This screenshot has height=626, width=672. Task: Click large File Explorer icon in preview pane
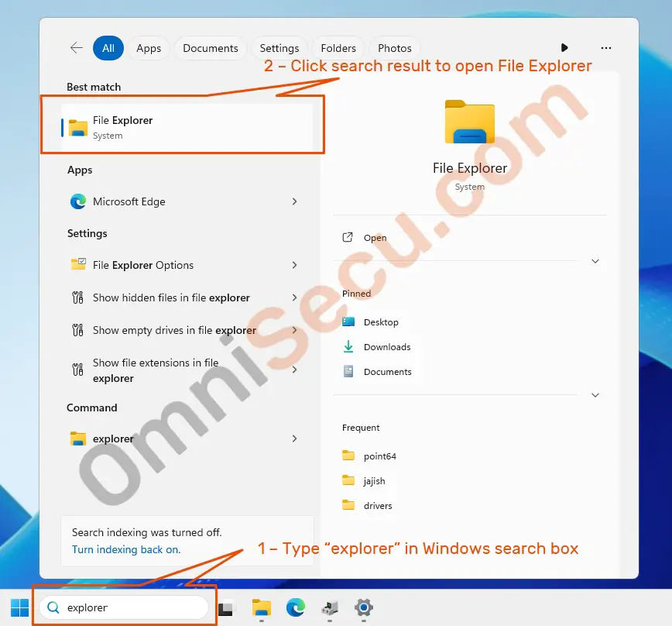pyautogui.click(x=470, y=122)
